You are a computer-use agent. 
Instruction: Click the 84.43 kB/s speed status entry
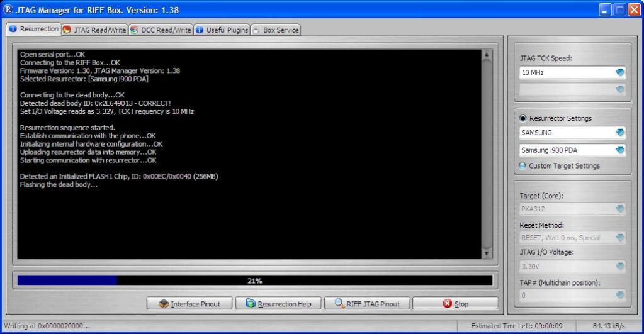point(609,326)
